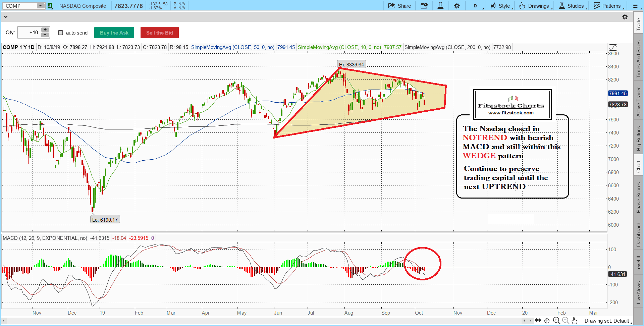
Task: Open the Edit Studies flask icon
Action: coord(440,6)
